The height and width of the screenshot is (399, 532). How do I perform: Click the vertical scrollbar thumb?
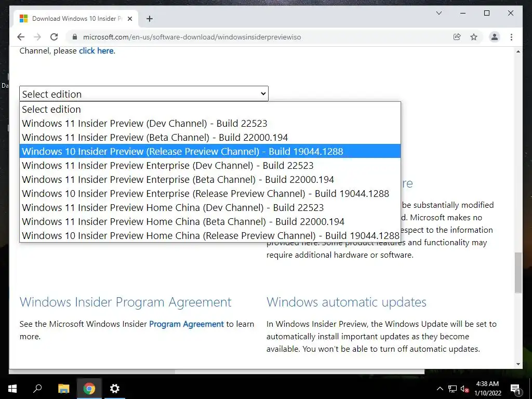(518, 272)
